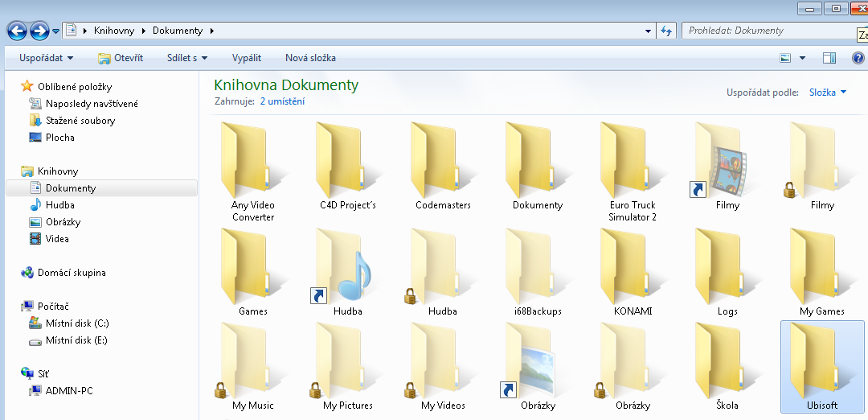Screen dimensions: 868x420
Task: Select the Euro Truck Simulator 2 folder
Action: coord(633,171)
